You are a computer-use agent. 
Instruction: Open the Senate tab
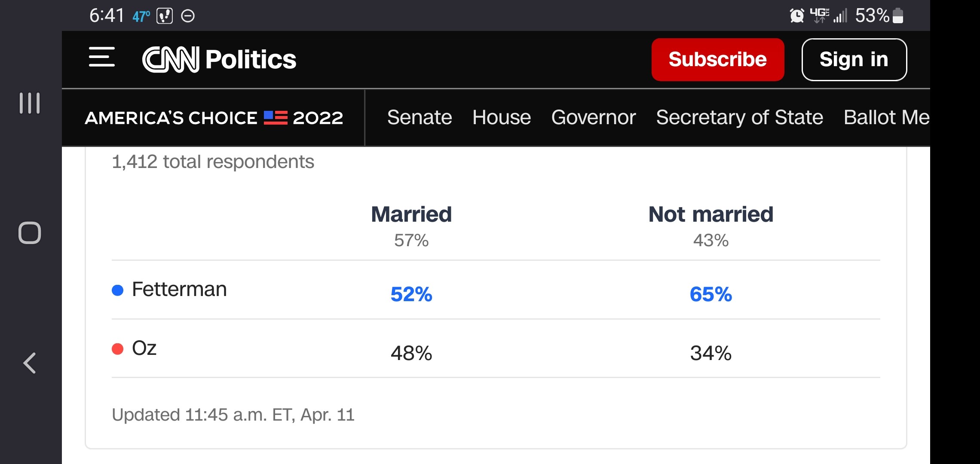click(x=419, y=117)
